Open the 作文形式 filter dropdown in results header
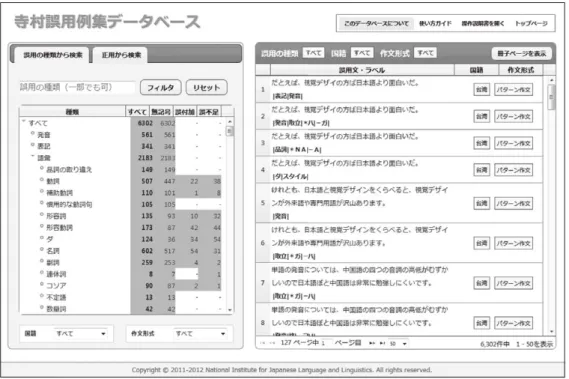Viewport: 569px width, 379px height. (x=425, y=53)
